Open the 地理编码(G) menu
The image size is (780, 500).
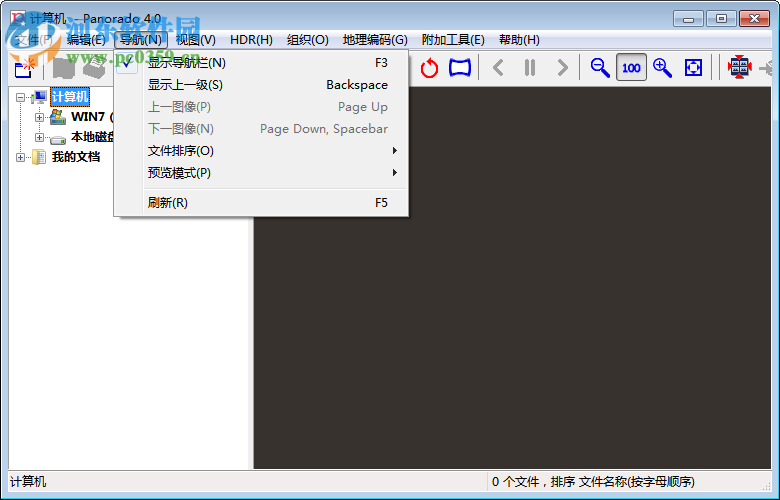(x=375, y=40)
